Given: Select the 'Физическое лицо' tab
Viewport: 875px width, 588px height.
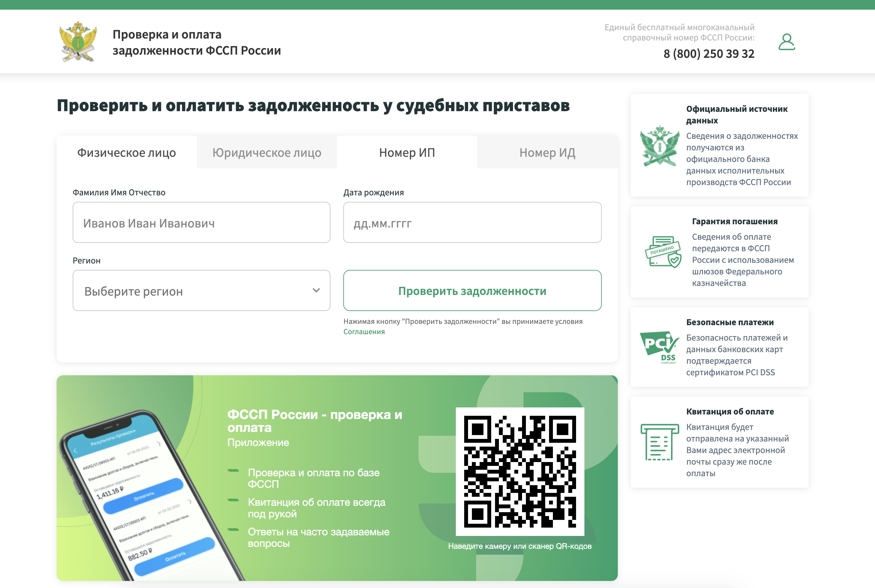Looking at the screenshot, I should [126, 152].
